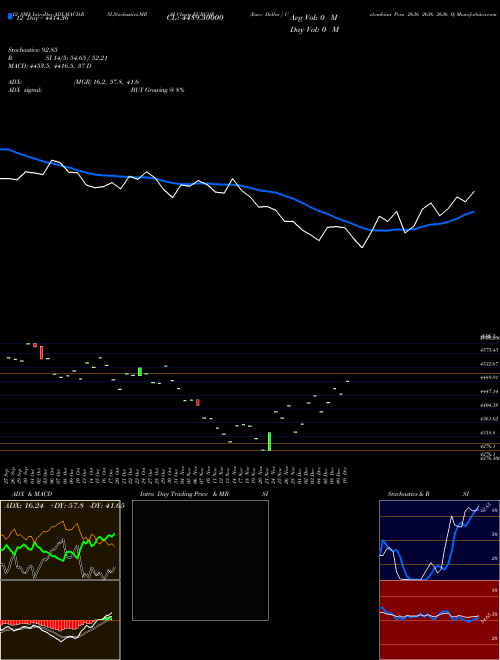Click the 'Avg Vol: 0 M' readout

tap(314, 18)
